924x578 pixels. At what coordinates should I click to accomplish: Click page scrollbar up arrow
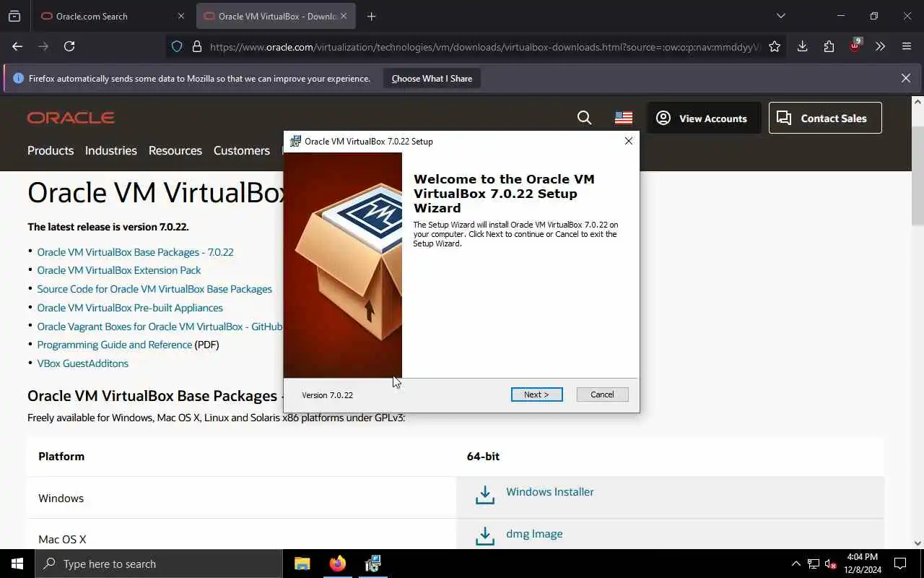point(918,102)
